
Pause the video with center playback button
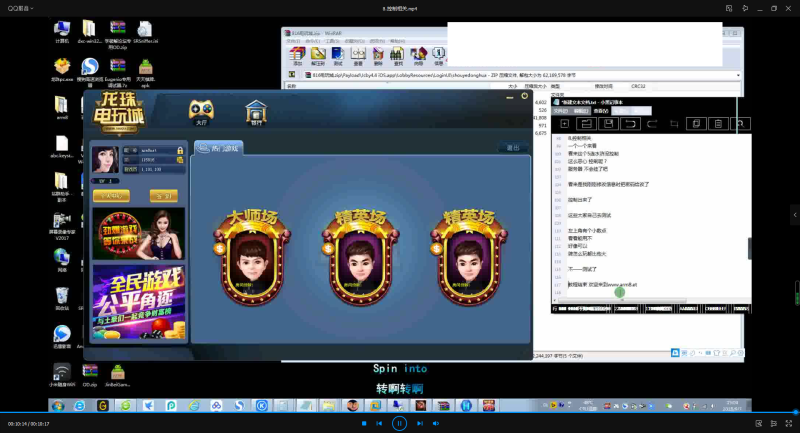(x=399, y=423)
